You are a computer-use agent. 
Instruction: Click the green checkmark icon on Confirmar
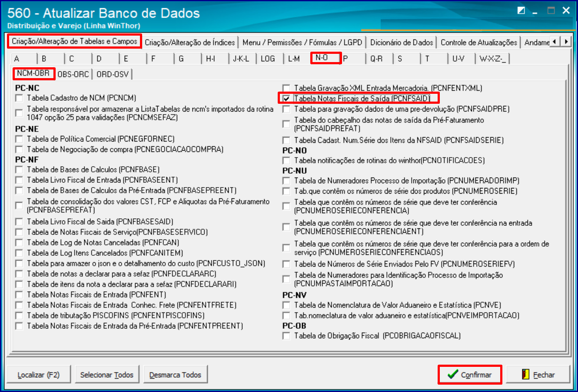tap(453, 374)
